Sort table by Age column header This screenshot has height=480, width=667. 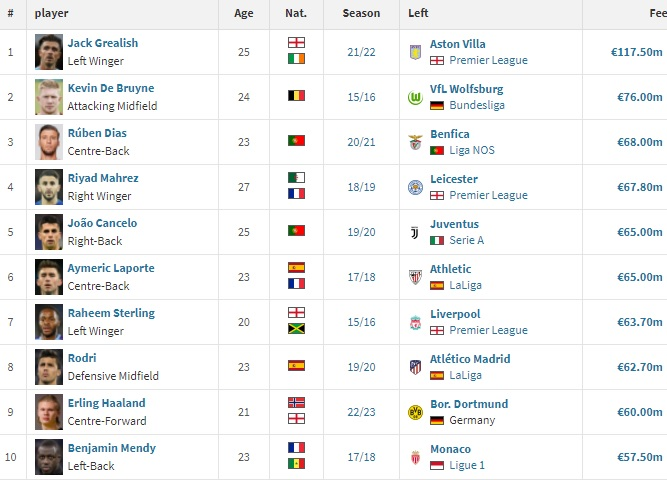click(244, 13)
